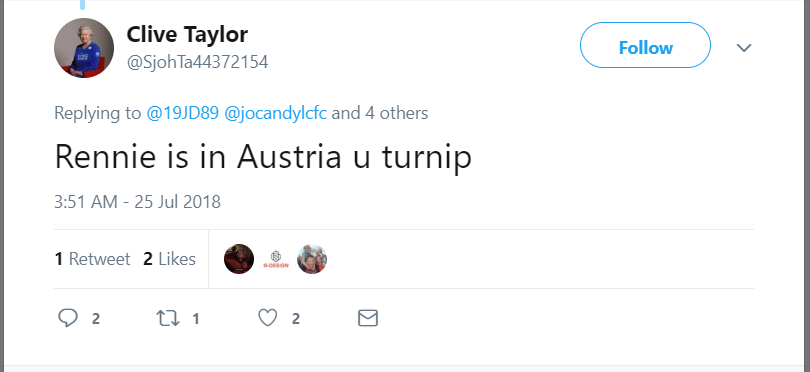This screenshot has width=810, height=372.
Task: Open the group photo liker avatar
Action: [x=312, y=259]
